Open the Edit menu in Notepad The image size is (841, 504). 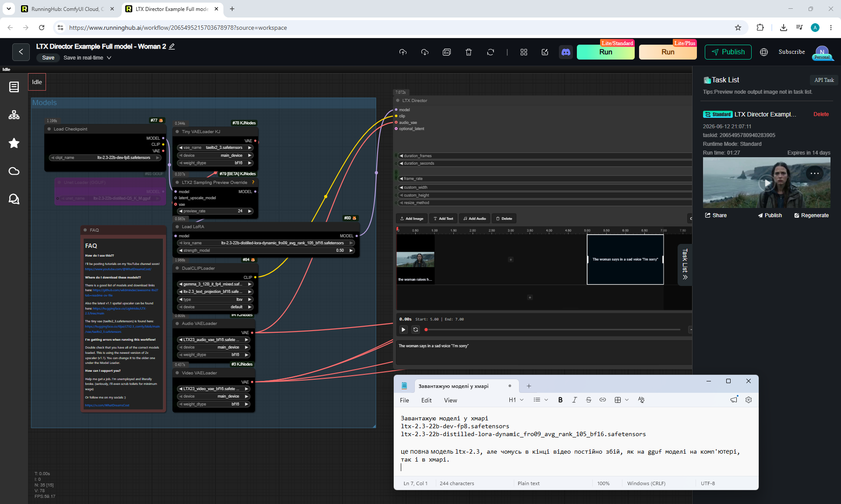(x=426, y=400)
